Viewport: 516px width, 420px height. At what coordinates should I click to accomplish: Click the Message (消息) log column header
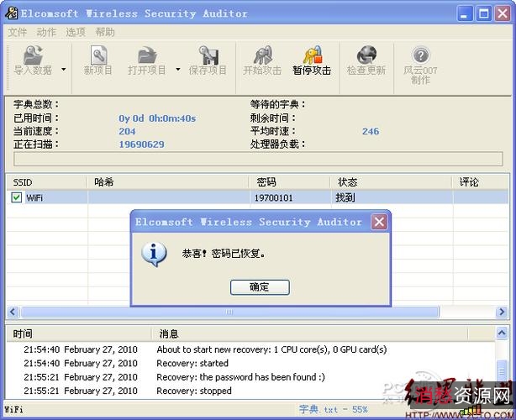tap(309, 333)
